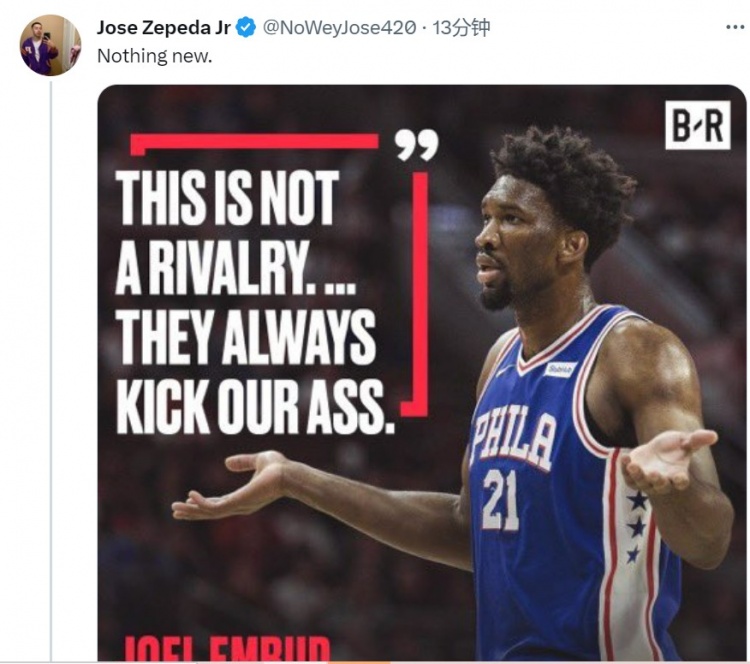Image resolution: width=750 pixels, height=664 pixels.
Task: Click the jersey number 21
Action: (x=502, y=498)
